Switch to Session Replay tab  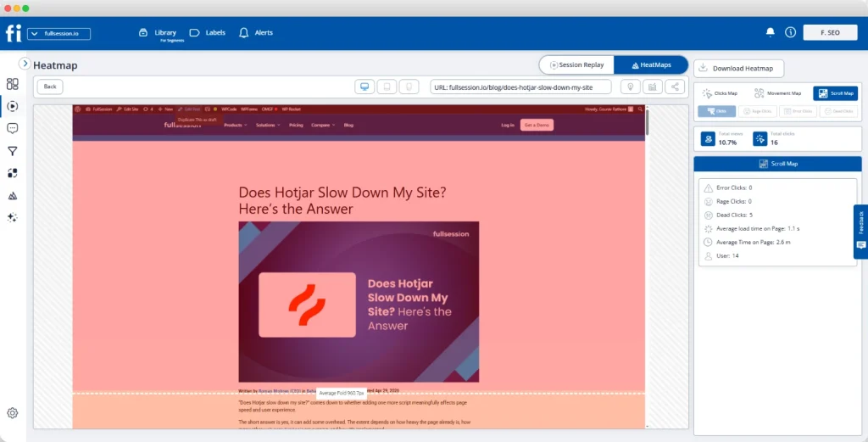point(576,64)
